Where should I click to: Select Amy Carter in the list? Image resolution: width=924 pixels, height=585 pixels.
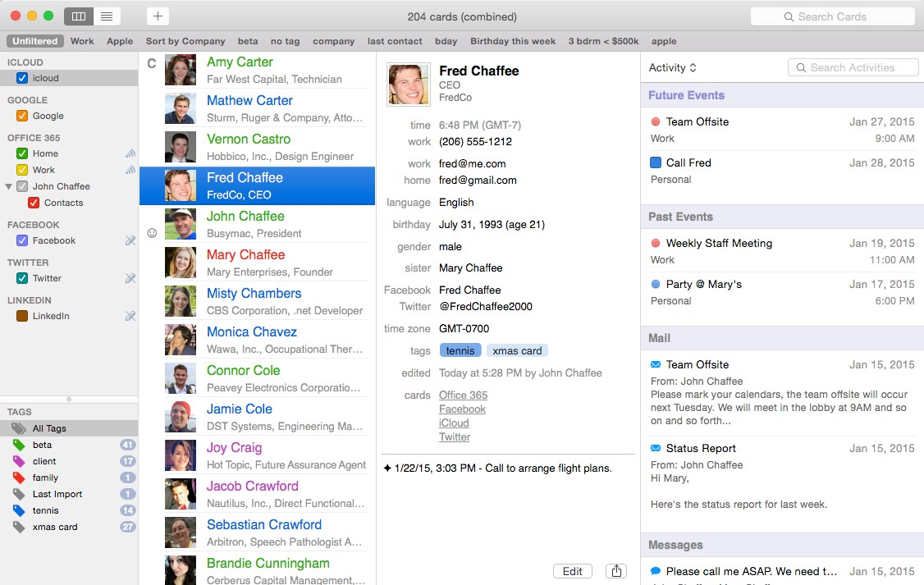pos(257,70)
